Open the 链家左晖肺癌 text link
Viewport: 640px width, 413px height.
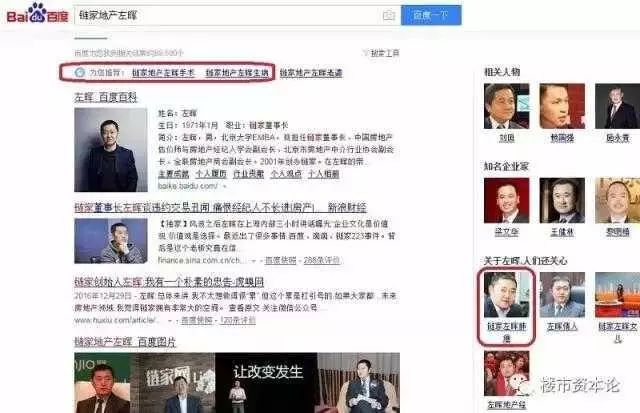click(x=507, y=332)
